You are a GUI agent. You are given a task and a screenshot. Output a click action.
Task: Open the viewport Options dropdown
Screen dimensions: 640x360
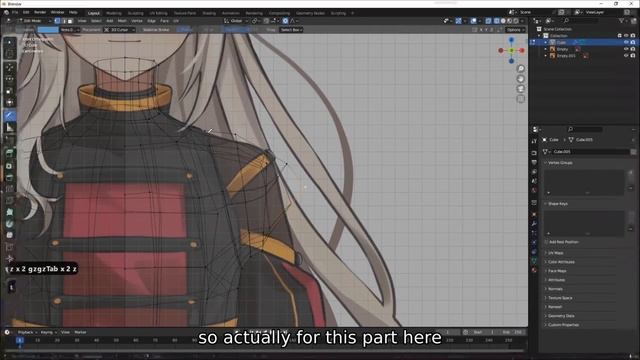click(x=515, y=30)
